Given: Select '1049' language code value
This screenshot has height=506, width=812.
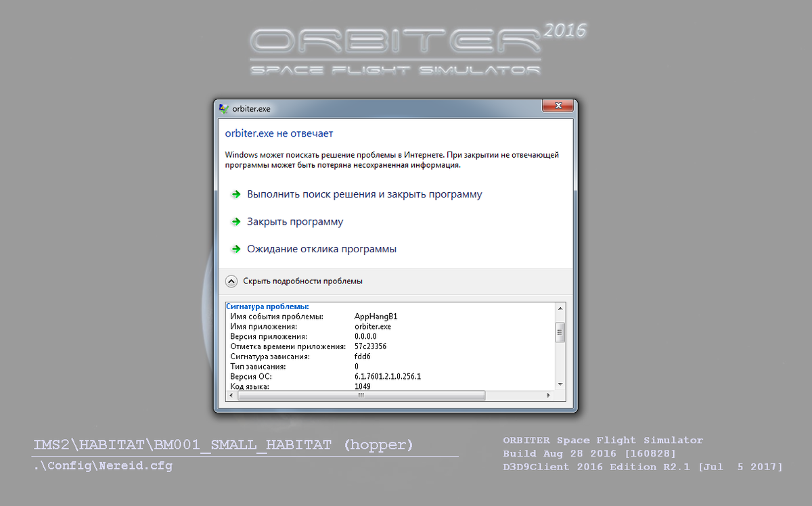Looking at the screenshot, I should (363, 386).
